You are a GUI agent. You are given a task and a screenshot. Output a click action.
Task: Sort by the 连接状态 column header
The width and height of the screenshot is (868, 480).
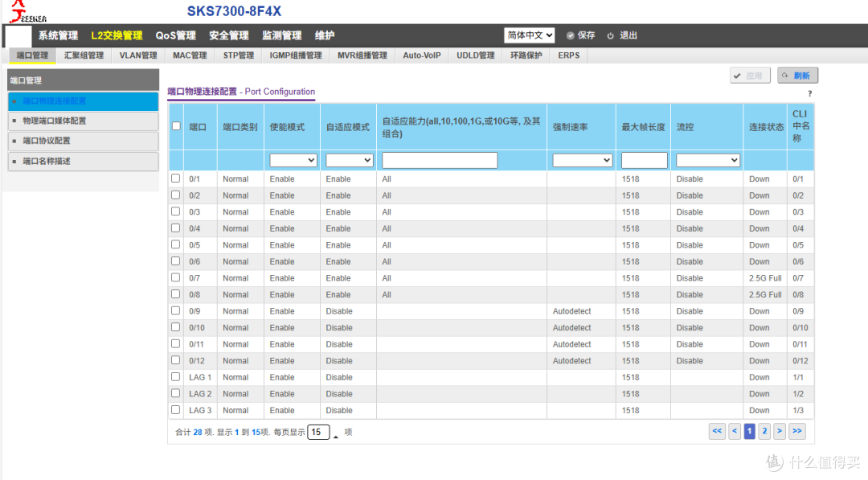(x=766, y=127)
